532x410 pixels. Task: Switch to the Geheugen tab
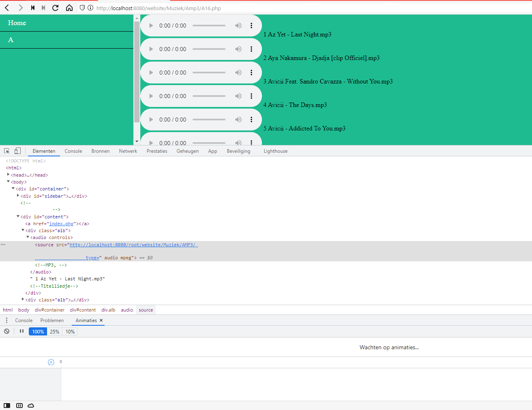(188, 151)
